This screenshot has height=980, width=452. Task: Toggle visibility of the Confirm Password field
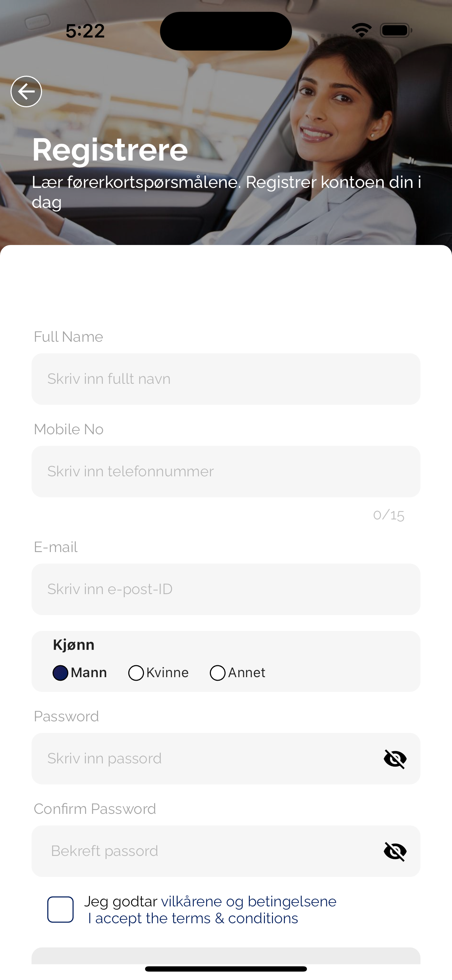395,851
